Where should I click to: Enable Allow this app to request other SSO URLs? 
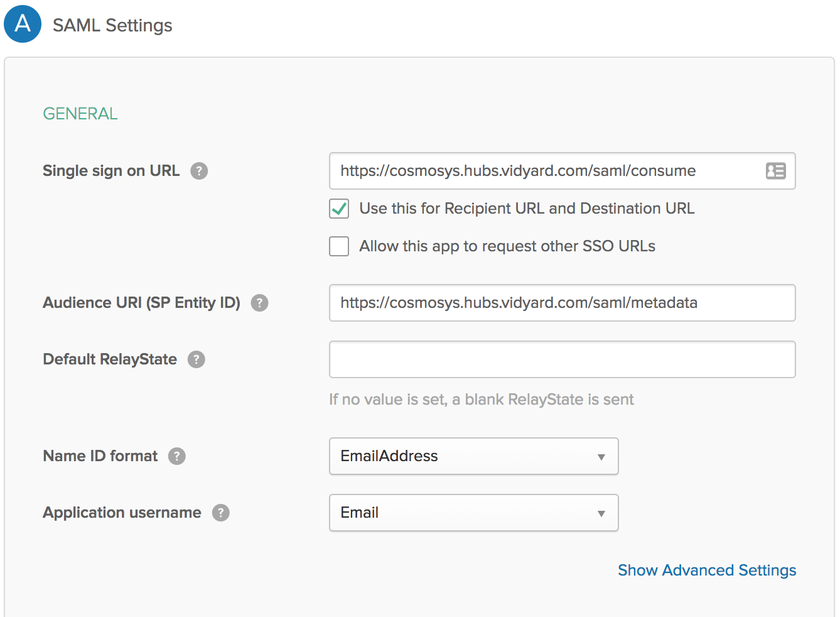point(339,246)
